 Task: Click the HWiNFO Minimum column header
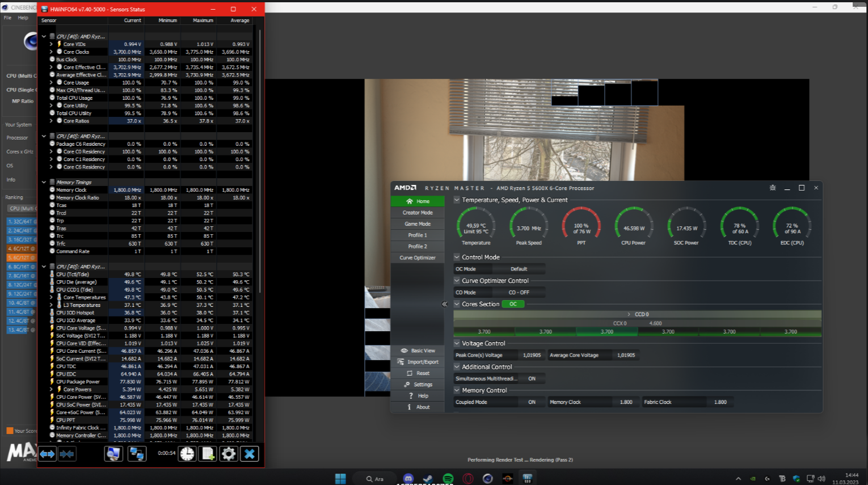[162, 20]
